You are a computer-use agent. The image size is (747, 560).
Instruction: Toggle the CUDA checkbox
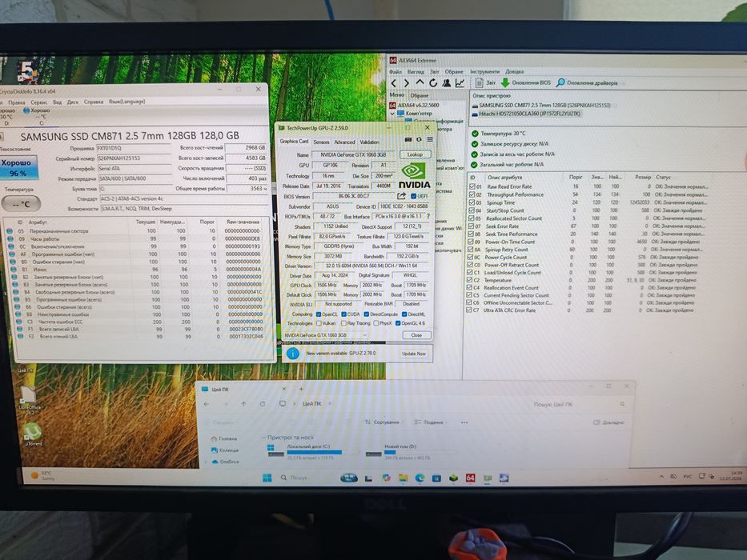344,314
